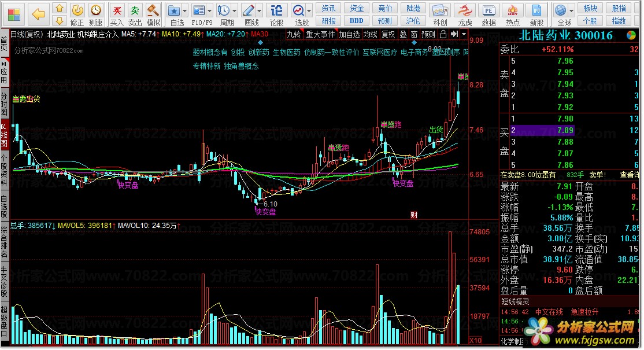
Task: Open the colorful four-square home icon
Action: click(x=14, y=15)
